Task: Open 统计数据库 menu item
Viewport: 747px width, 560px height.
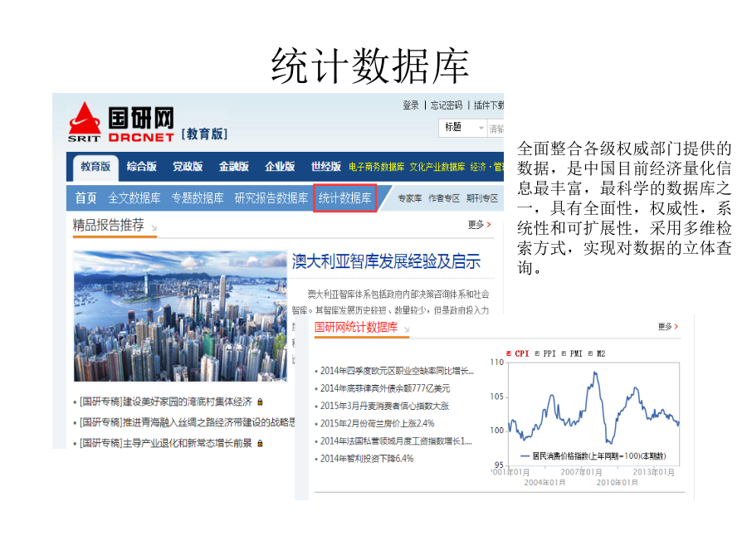Action: click(345, 198)
